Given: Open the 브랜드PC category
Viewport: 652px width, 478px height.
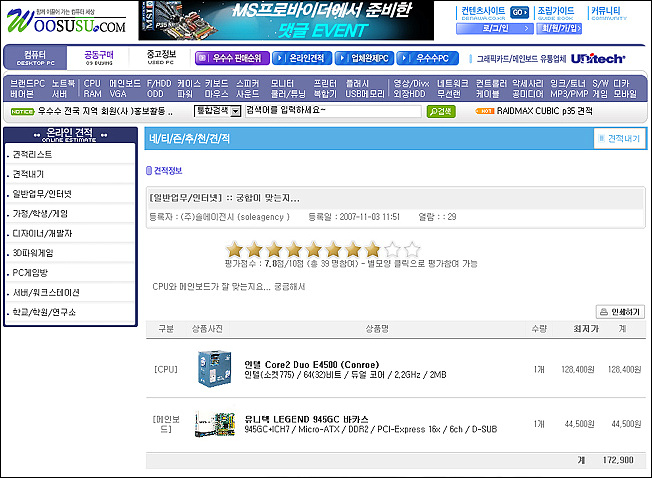Looking at the screenshot, I should point(27,84).
